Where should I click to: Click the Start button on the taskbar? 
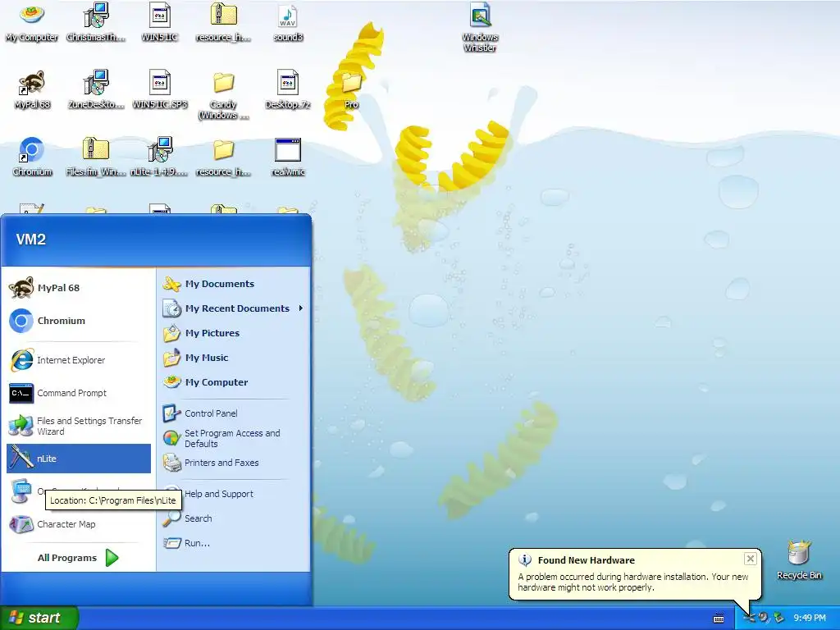(39, 618)
